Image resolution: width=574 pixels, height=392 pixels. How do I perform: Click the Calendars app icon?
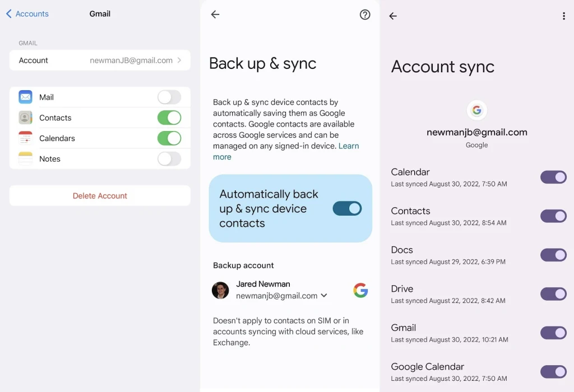point(25,138)
